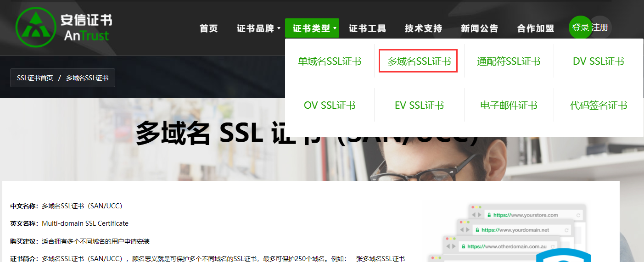Go to 技术支持 in navigation bar
The image size is (644, 262).
[x=423, y=28]
